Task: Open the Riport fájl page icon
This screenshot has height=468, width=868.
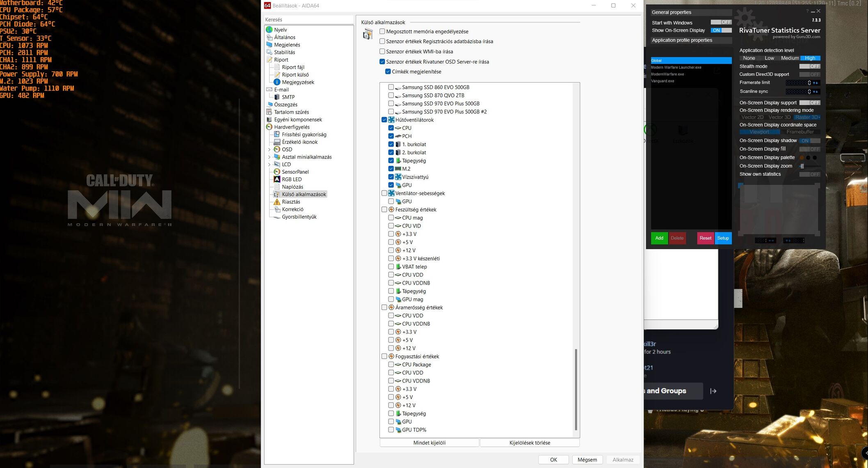Action: pos(277,67)
